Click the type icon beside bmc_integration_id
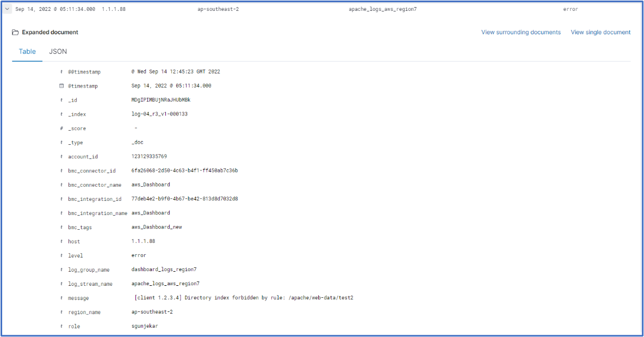Viewport: 644px width, 337px height. point(61,199)
